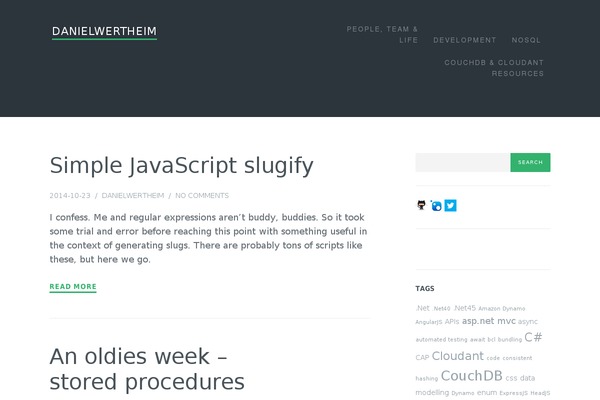Open the Twitter bird icon
The width and height of the screenshot is (600, 400).
coord(450,206)
